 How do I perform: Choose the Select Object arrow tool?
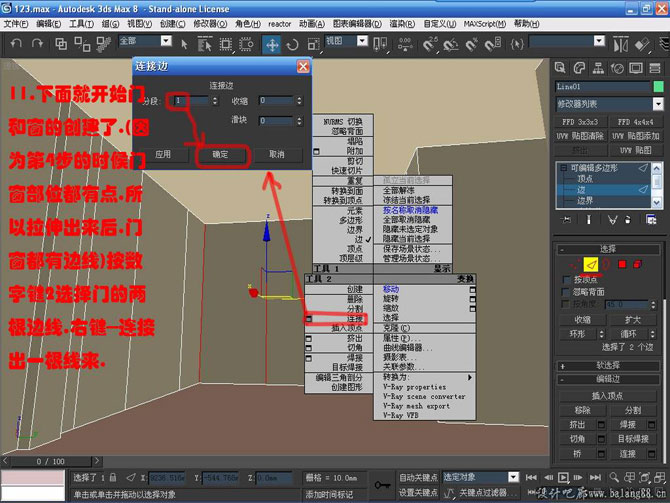tap(184, 44)
